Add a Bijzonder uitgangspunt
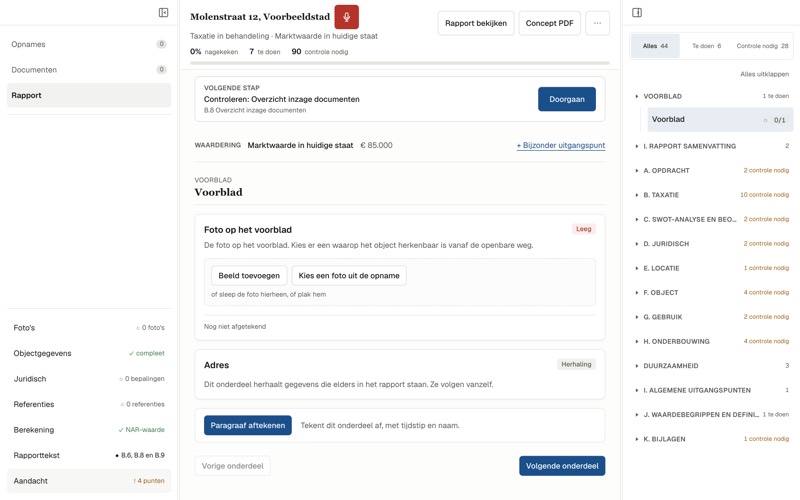This screenshot has height=500, width=800. 561,145
